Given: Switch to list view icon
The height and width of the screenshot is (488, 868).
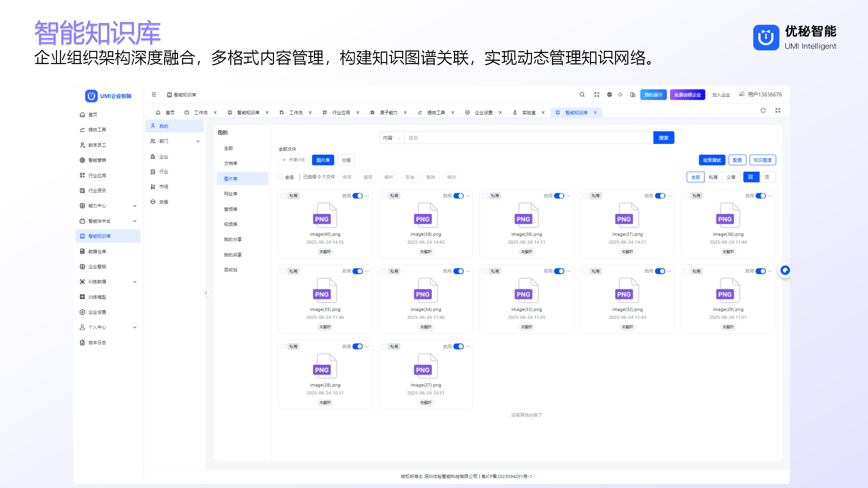Looking at the screenshot, I should pyautogui.click(x=767, y=177).
